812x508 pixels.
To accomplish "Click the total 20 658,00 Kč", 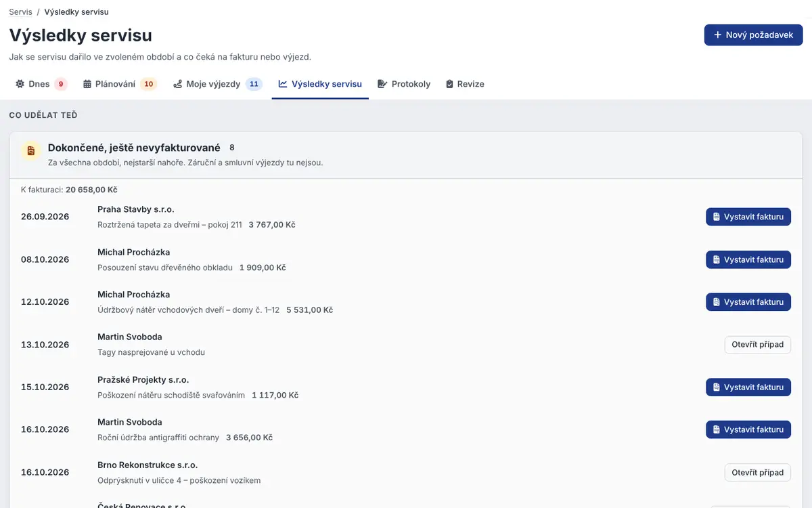I will coord(91,190).
